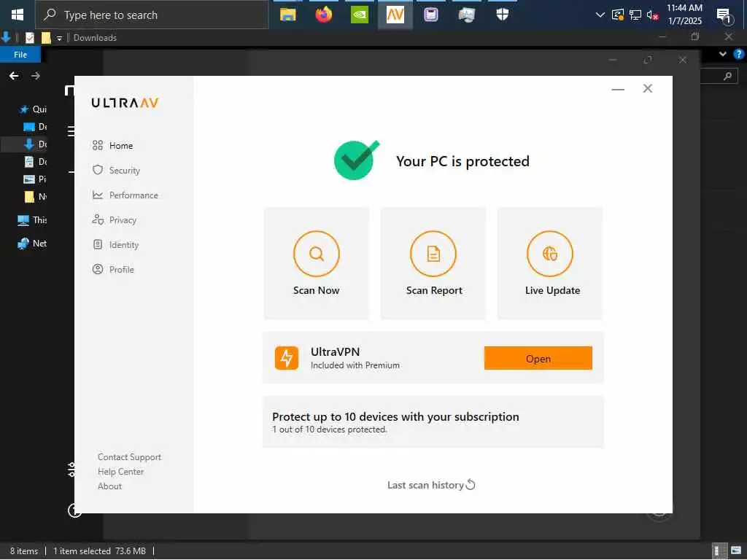This screenshot has height=560, width=747.
Task: Open the notification center icon
Action: 724,16
